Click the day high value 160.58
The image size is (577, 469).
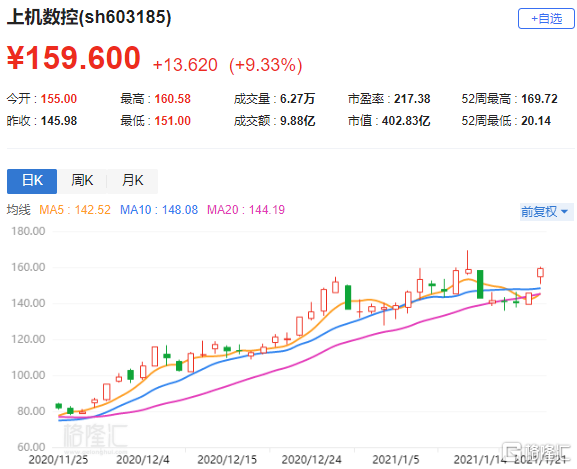pos(173,99)
